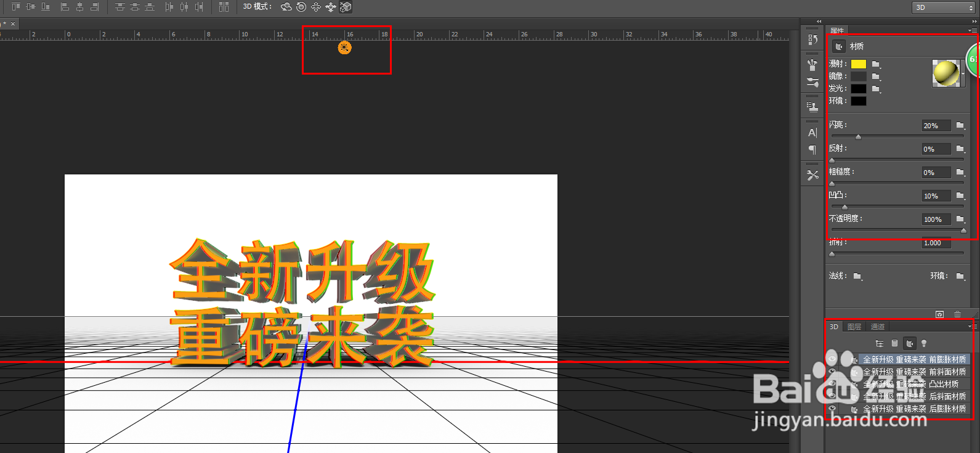The height and width of the screenshot is (453, 980).
Task: Switch to the 图层 tab
Action: 854,327
